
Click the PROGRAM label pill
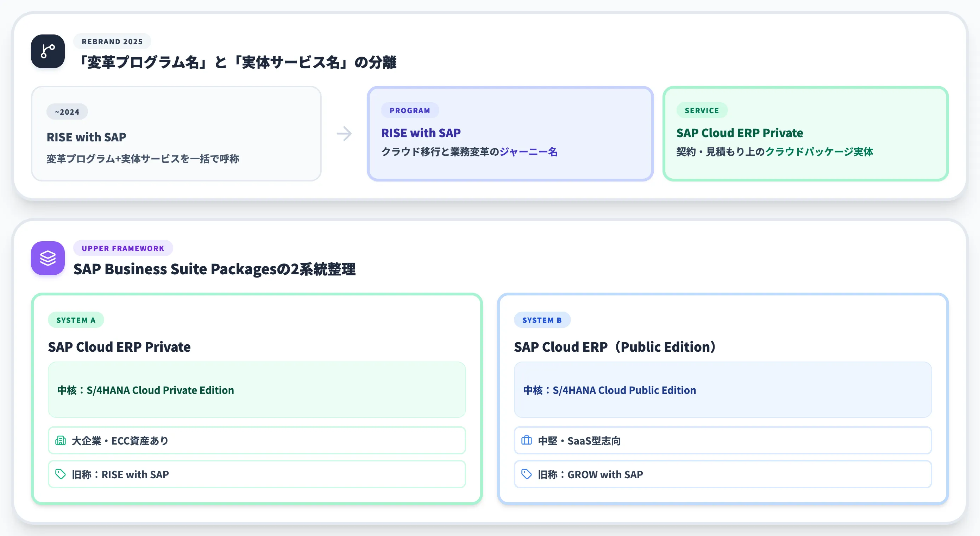[x=410, y=110]
